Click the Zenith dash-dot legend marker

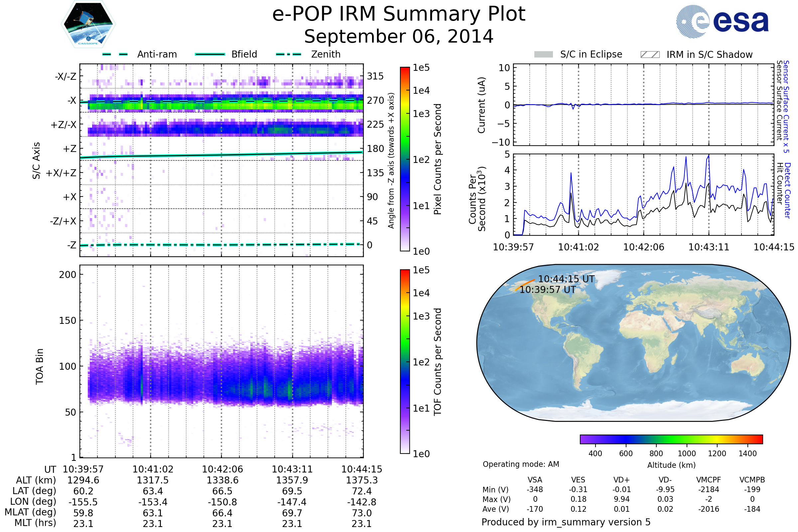(288, 54)
